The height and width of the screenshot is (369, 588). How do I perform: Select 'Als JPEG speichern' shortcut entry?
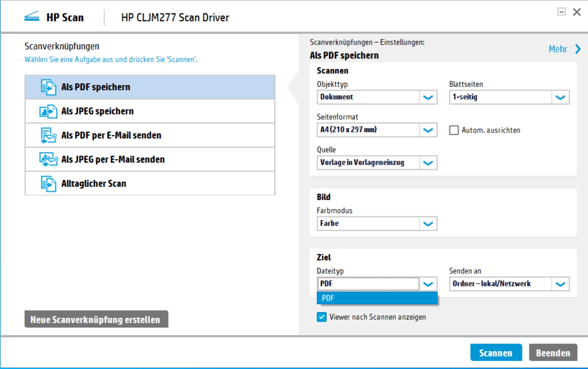pos(150,112)
